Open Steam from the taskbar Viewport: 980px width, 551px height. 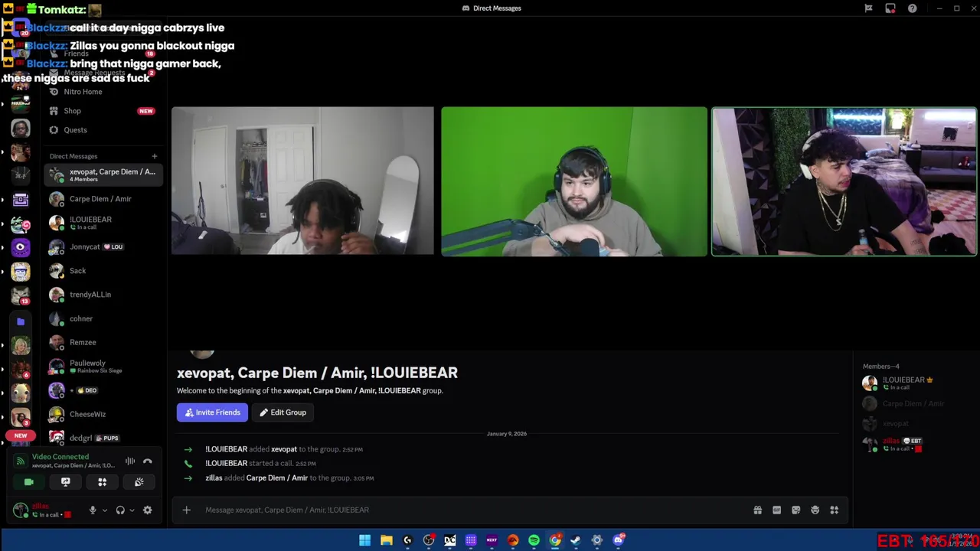point(576,540)
